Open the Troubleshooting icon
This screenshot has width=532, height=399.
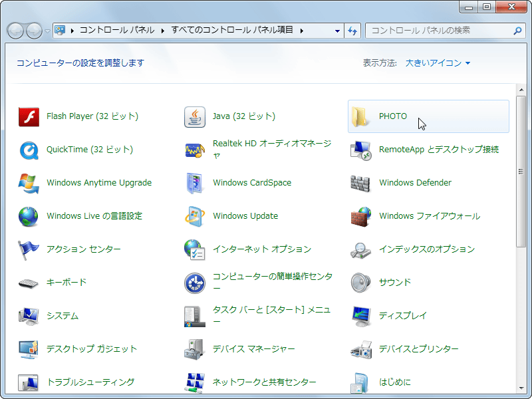coord(29,383)
